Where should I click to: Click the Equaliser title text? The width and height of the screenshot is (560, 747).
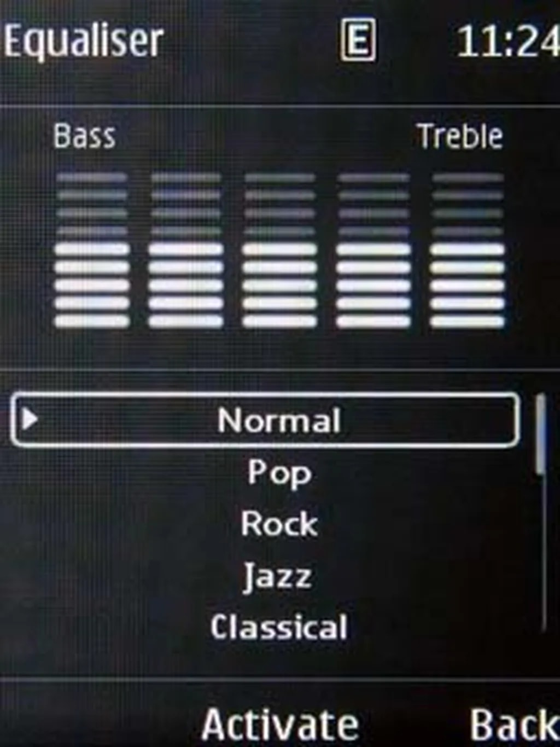pyautogui.click(x=84, y=42)
